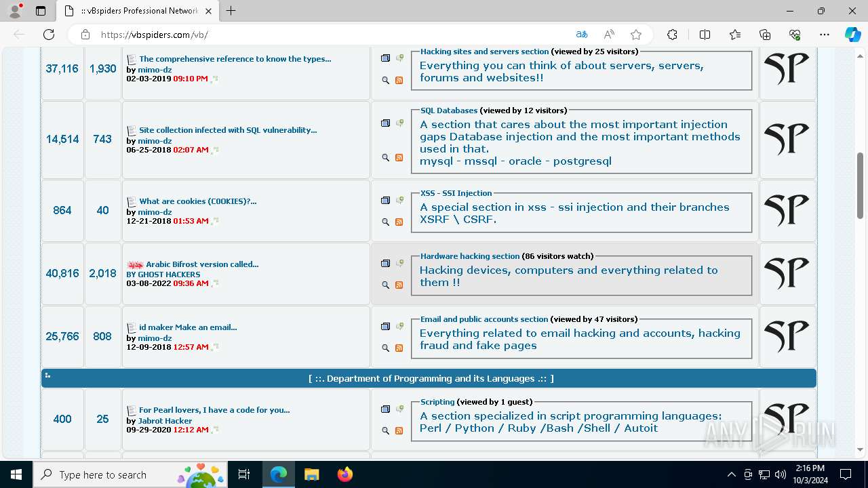Click the Read aloud icon in address bar
Screen dimensions: 868x488
pos(609,35)
